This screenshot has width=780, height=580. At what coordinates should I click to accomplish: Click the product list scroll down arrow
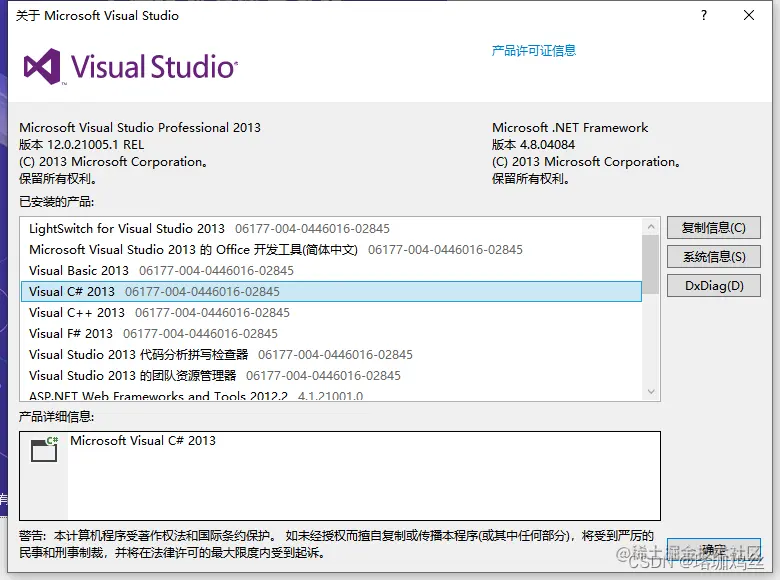[651, 391]
